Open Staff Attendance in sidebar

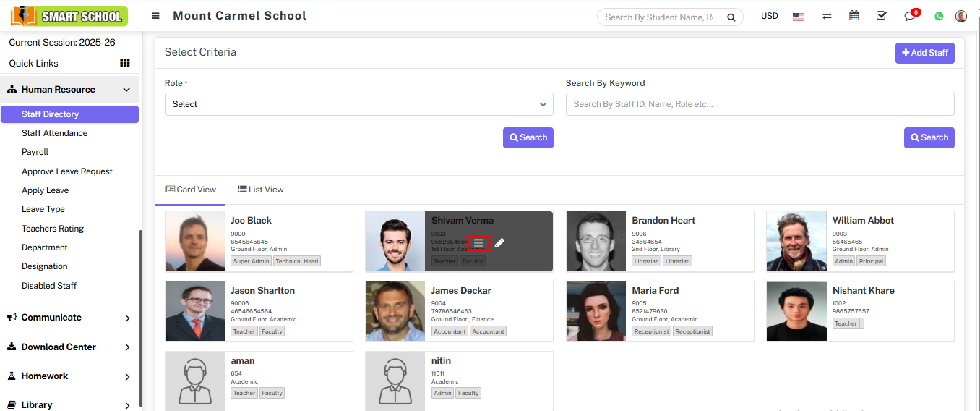[x=54, y=133]
